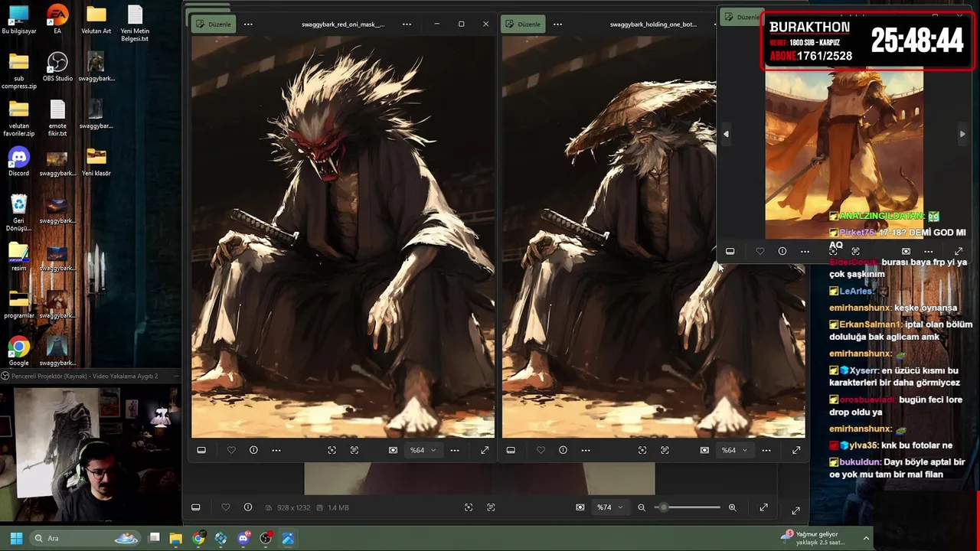Click zoom in magnifier beside the slider

(732, 507)
